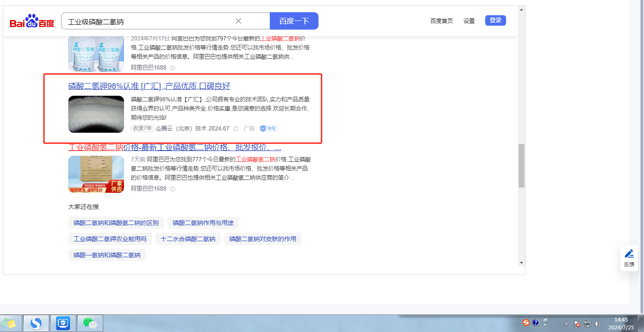Screen dimensions: 644x332
Task: Click ad snippet text 期待您的光临!
Action: [x=149, y=117]
